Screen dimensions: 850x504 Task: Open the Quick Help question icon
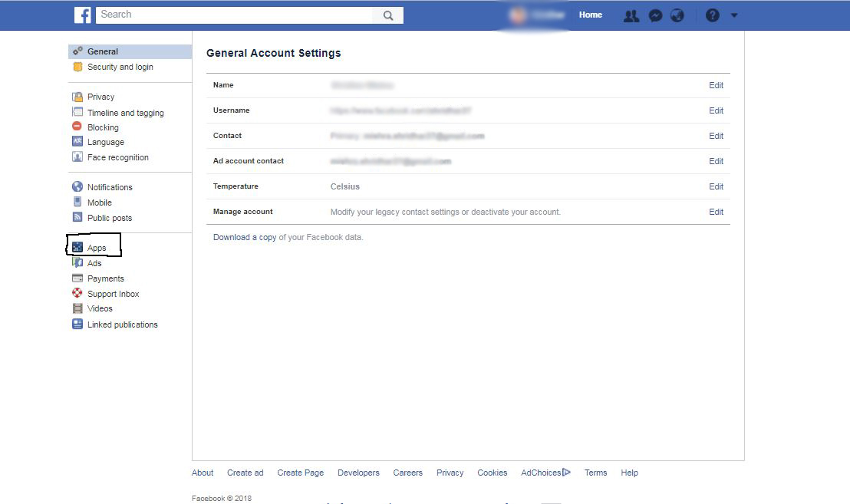(713, 15)
